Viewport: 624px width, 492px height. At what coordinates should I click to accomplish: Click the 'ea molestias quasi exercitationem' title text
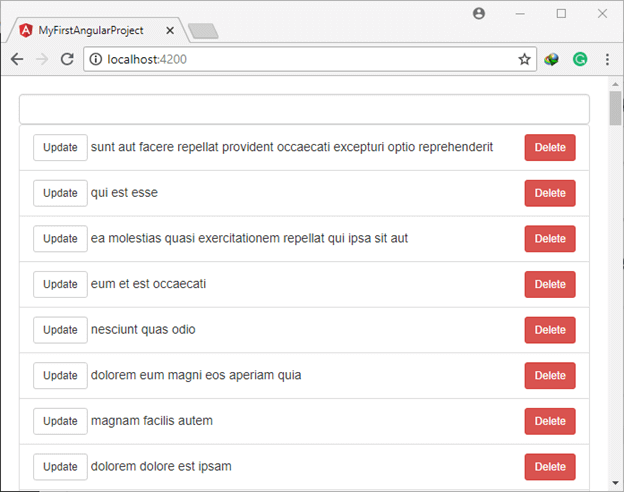(x=249, y=238)
